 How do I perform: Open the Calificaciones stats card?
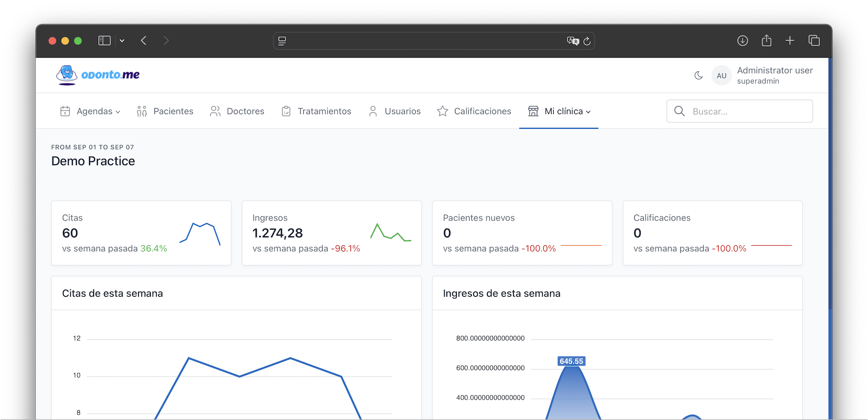click(x=713, y=233)
